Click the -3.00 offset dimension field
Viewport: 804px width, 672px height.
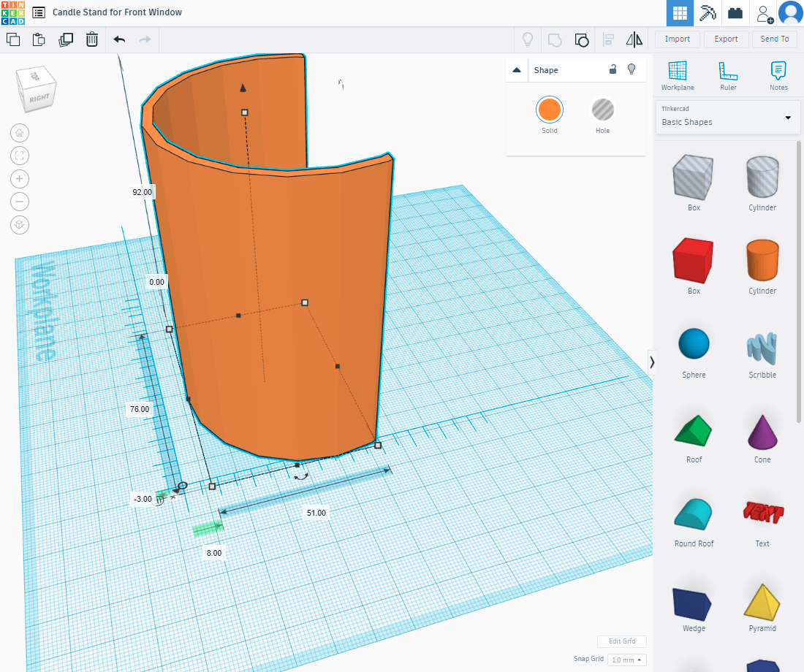143,499
